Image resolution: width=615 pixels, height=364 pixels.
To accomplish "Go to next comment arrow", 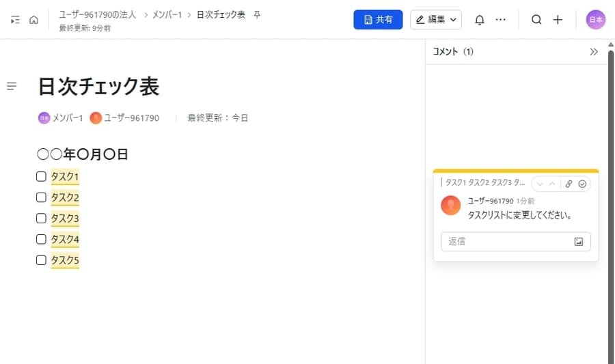I will pyautogui.click(x=540, y=184).
